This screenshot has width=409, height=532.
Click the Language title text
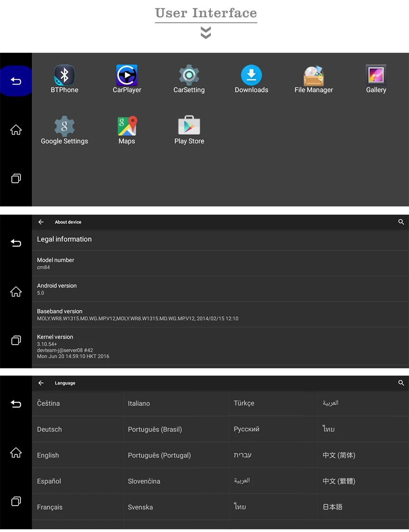tap(65, 383)
